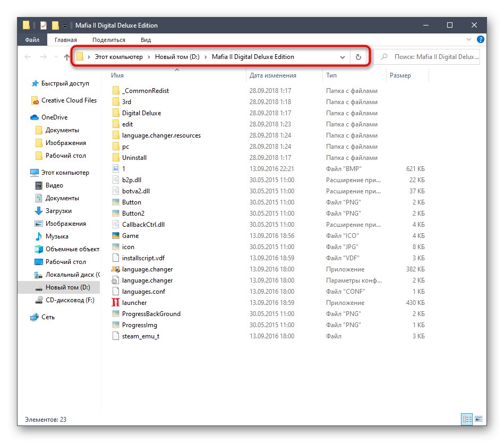The width and height of the screenshot is (504, 443).
Task: Click the search field for Mafia II
Action: coord(426,57)
